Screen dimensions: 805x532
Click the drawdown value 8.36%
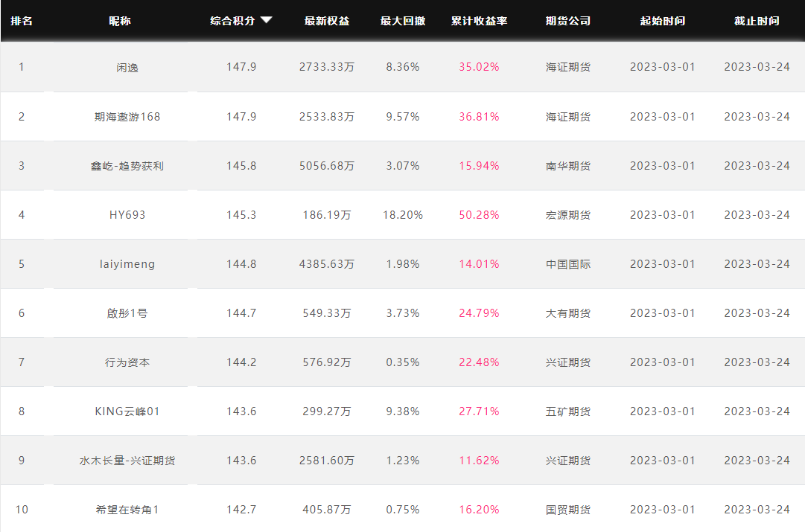pyautogui.click(x=402, y=67)
